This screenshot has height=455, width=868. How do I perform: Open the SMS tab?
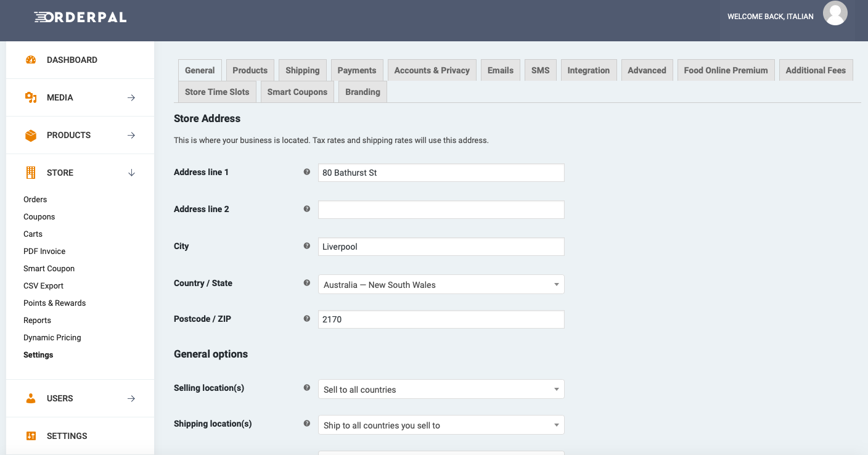click(x=541, y=70)
